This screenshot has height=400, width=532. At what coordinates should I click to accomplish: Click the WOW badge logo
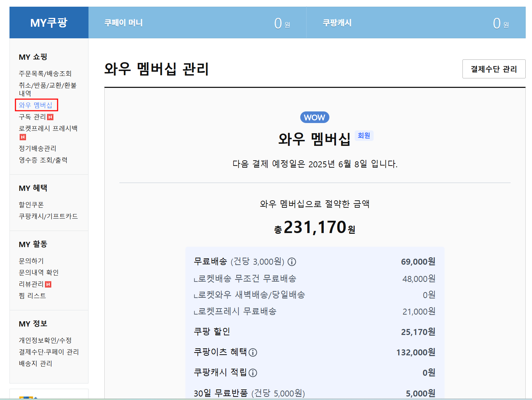315,117
